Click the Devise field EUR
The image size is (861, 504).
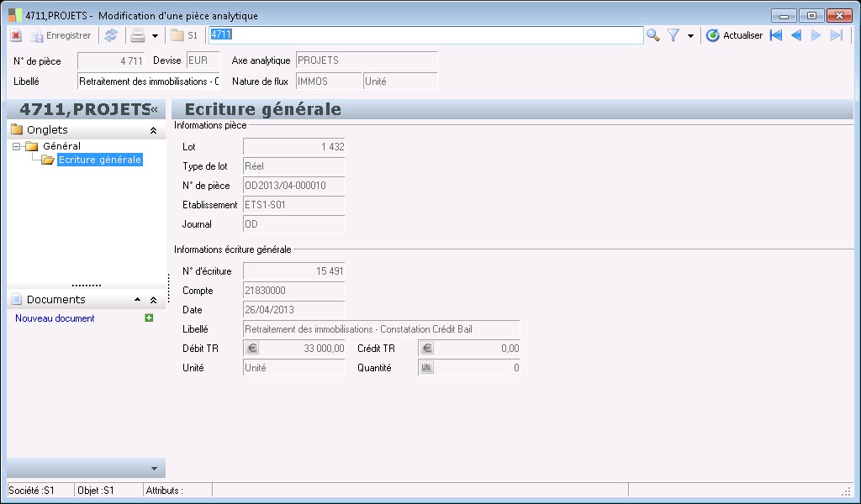coord(203,60)
